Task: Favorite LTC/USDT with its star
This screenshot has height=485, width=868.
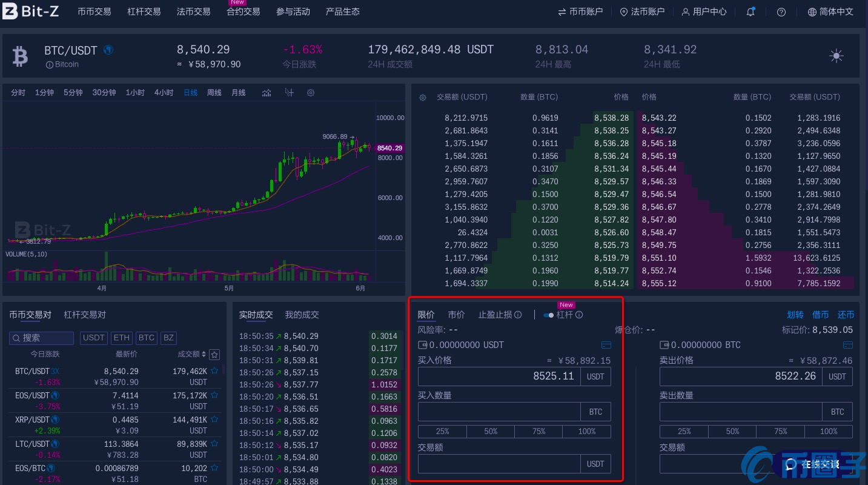Action: click(x=214, y=443)
